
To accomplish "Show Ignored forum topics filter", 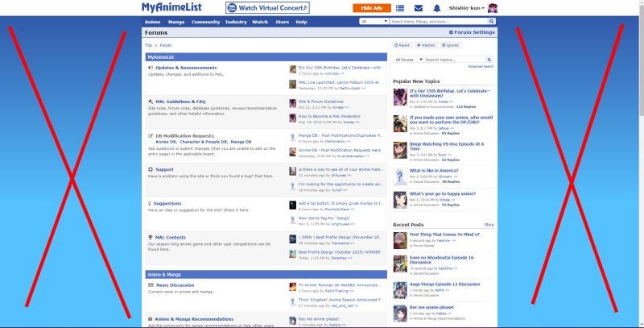I will tap(451, 45).
